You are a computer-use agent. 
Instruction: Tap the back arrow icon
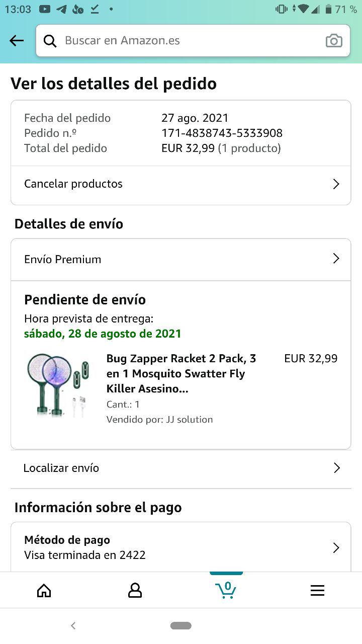[x=17, y=41]
